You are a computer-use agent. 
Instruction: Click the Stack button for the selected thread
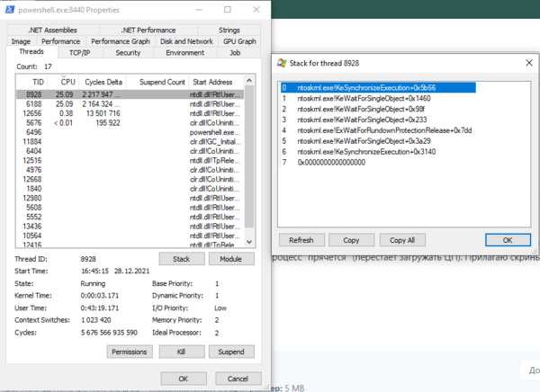(182, 259)
